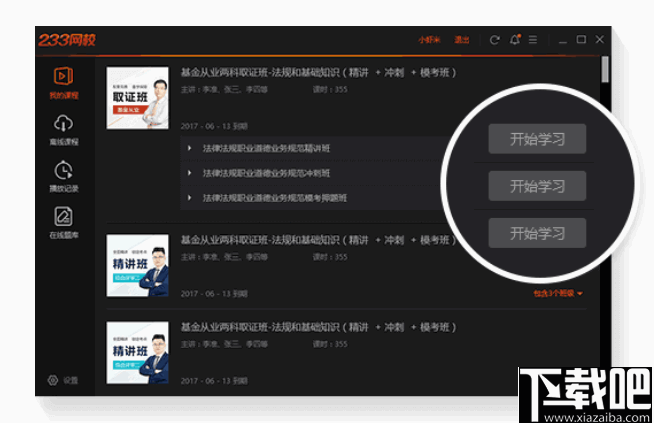
Task: Expand the 法律法规职业道德业务规范精讲班 row arrow
Action: [x=189, y=148]
